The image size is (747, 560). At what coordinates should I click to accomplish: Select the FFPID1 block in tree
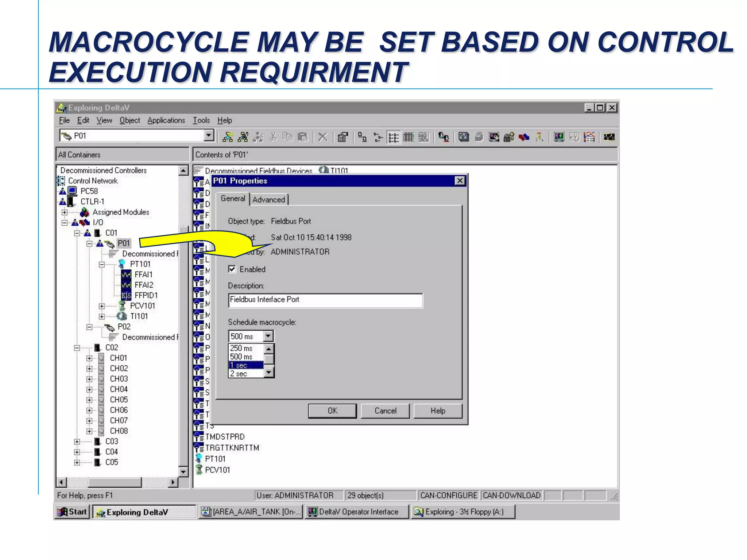[x=146, y=295]
